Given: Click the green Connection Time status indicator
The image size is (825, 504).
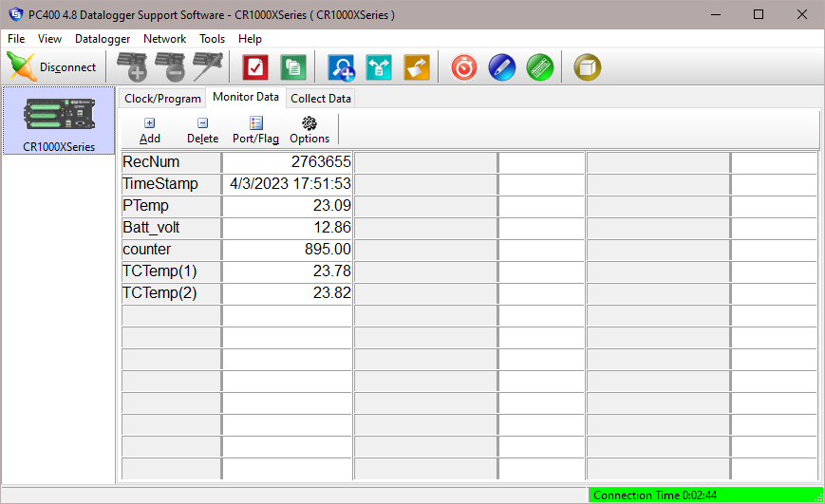Looking at the screenshot, I should click(705, 495).
